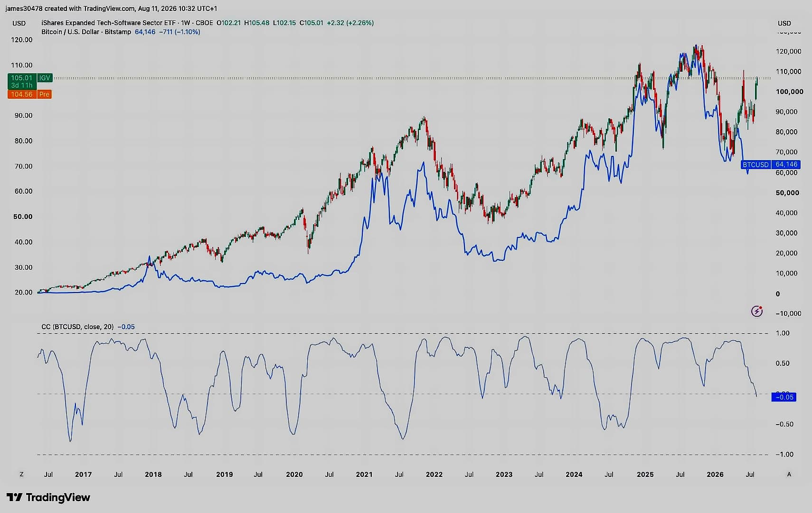Click the close value C105.01

tap(311, 23)
